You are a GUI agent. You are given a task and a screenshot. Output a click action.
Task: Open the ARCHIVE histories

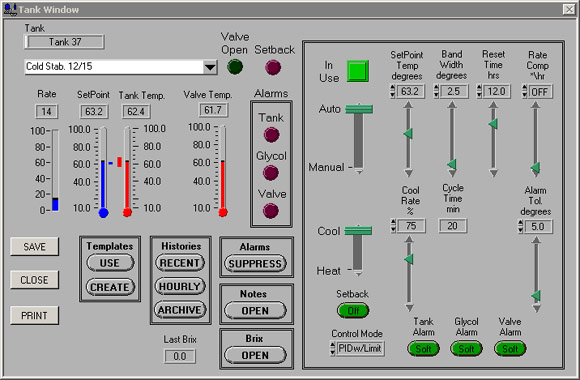pos(180,310)
